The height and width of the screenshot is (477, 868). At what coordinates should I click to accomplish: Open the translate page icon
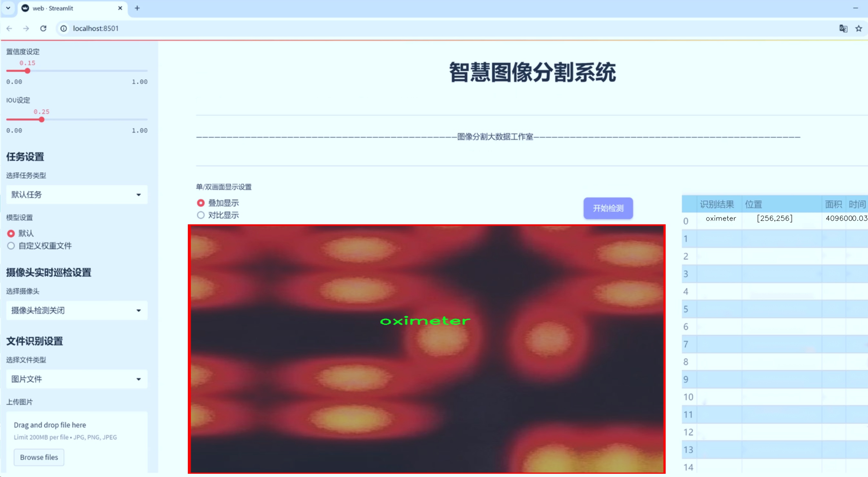point(843,28)
